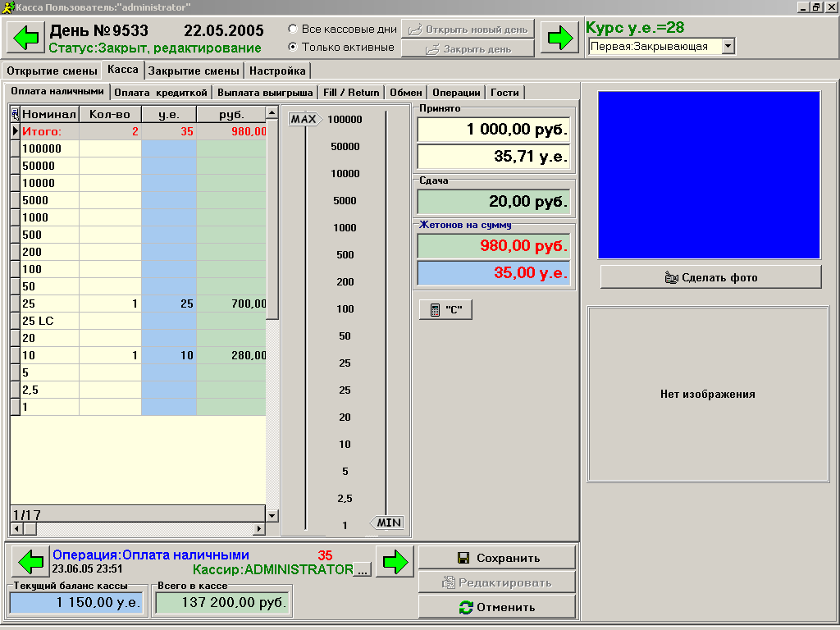Click the 500 label on the slider scale
The width and height of the screenshot is (840, 630).
(x=345, y=255)
